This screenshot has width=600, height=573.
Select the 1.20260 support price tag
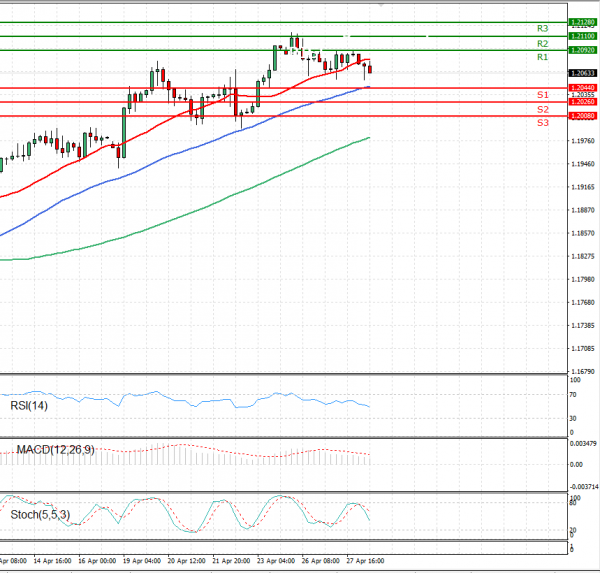[x=583, y=101]
